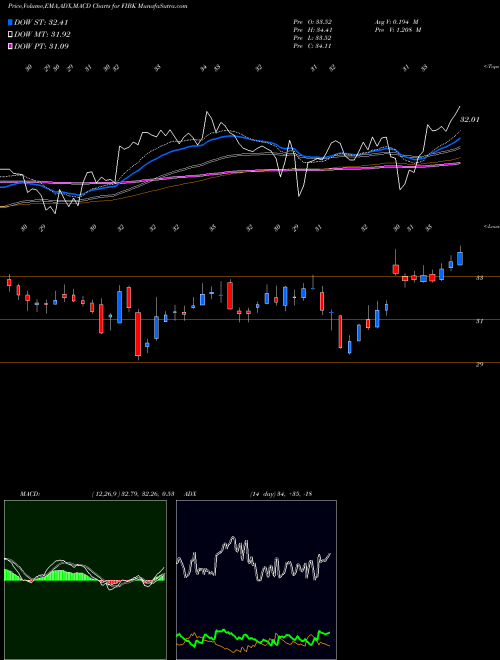Select the Pre C: 34.11 value
The height and width of the screenshot is (660, 500).
click(x=312, y=46)
